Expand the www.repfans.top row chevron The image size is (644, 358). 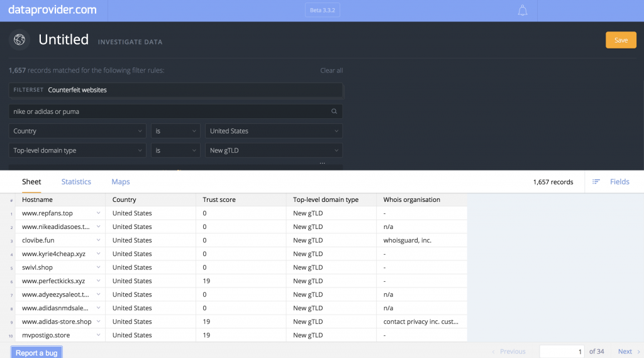pos(98,213)
